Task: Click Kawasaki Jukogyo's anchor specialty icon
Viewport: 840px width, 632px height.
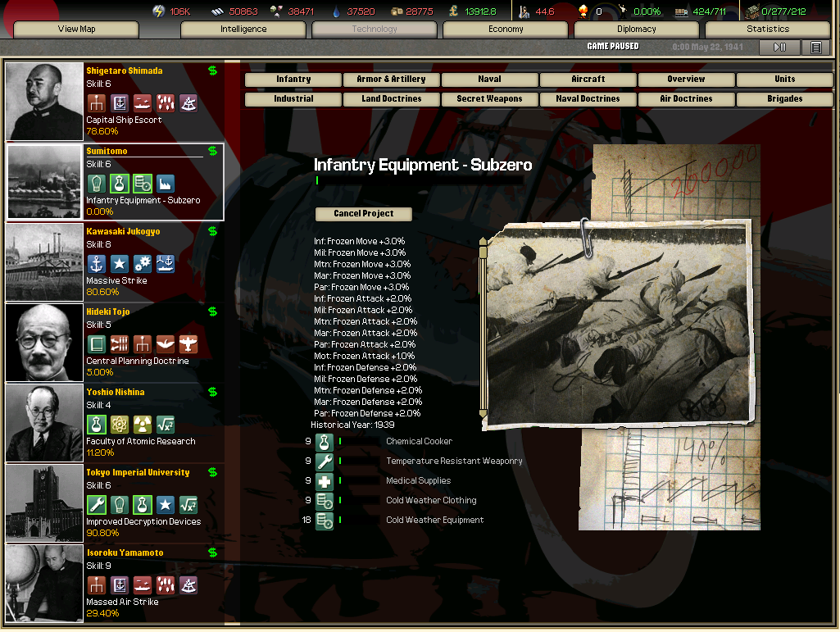Action: point(97,264)
